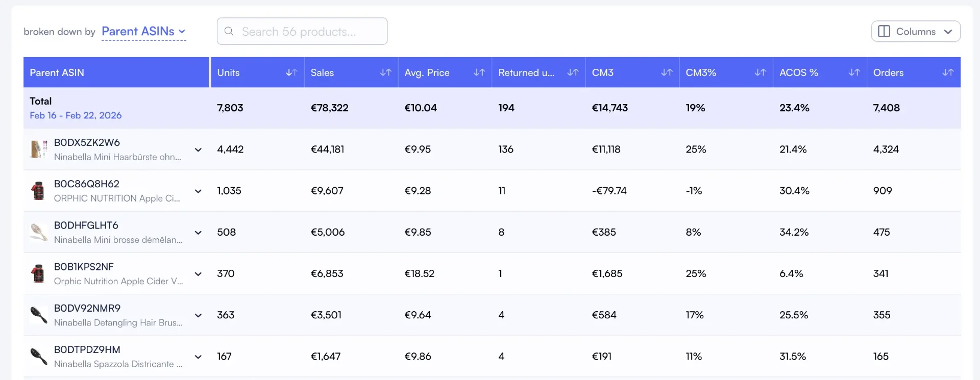
Task: Click the Columns layout icon
Action: pos(884,31)
